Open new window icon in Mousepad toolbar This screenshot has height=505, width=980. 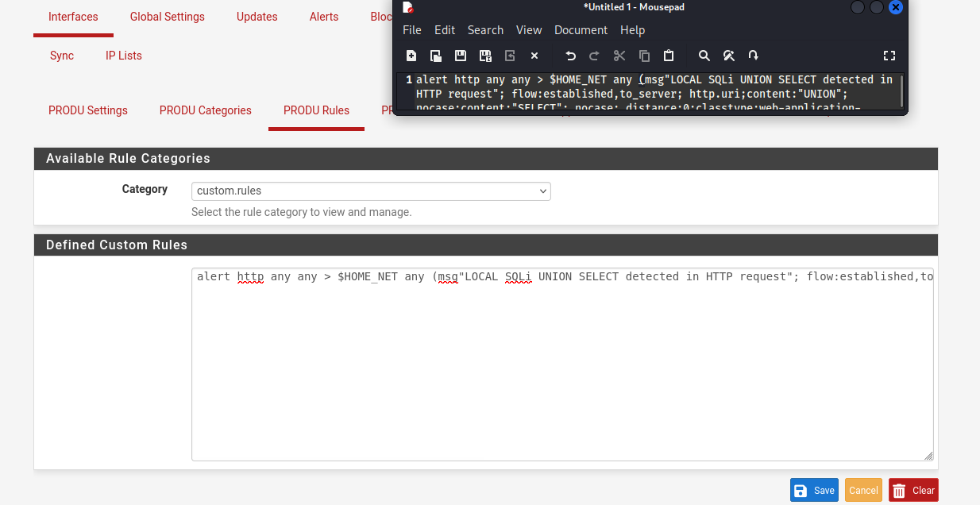436,56
